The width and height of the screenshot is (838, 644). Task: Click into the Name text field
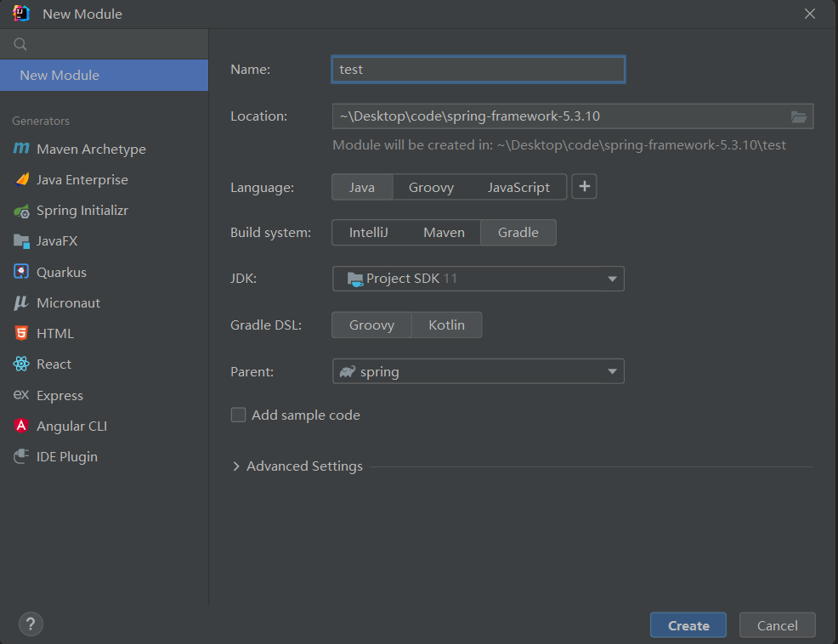point(478,70)
